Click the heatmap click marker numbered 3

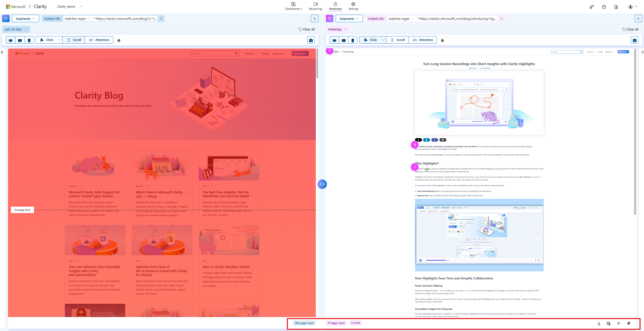click(329, 51)
